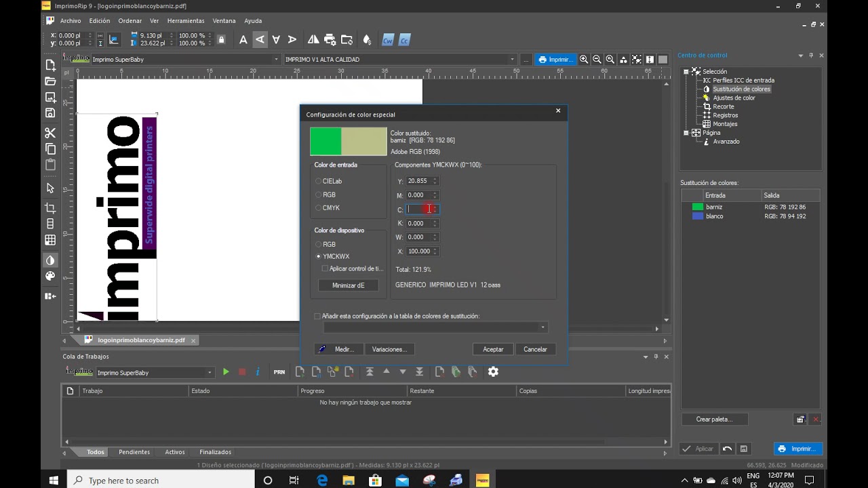The width and height of the screenshot is (868, 488).
Task: Click the C component input field
Action: tap(422, 209)
